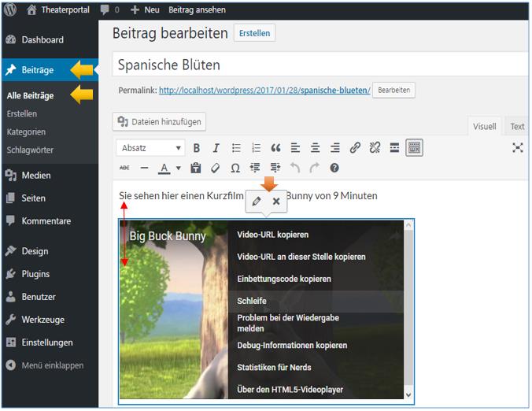This screenshot has width=532, height=411.
Task: Apply italic formatting
Action: point(216,148)
